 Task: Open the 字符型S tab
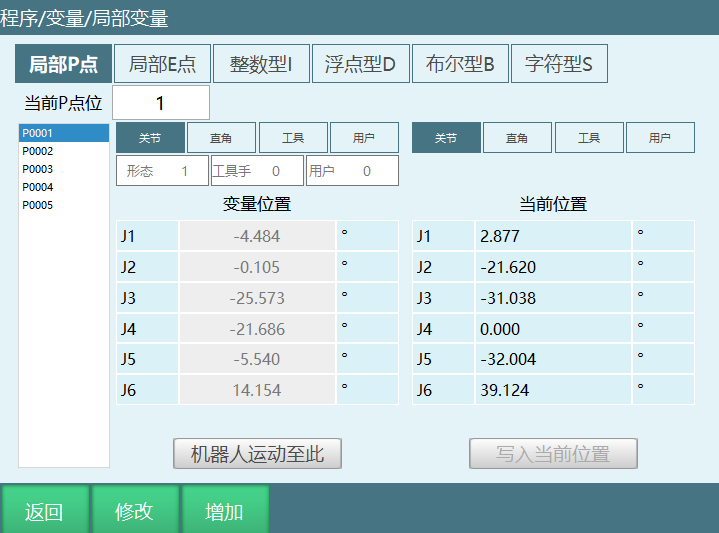[x=559, y=64]
